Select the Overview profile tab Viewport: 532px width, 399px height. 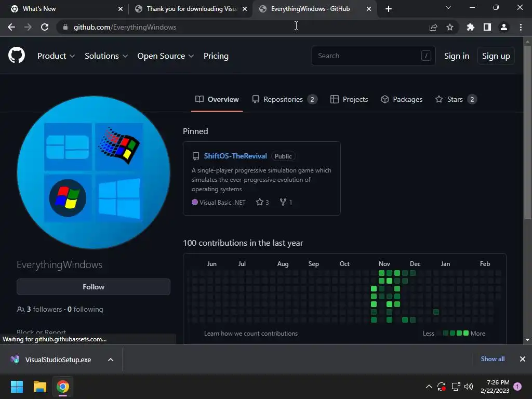click(217, 99)
